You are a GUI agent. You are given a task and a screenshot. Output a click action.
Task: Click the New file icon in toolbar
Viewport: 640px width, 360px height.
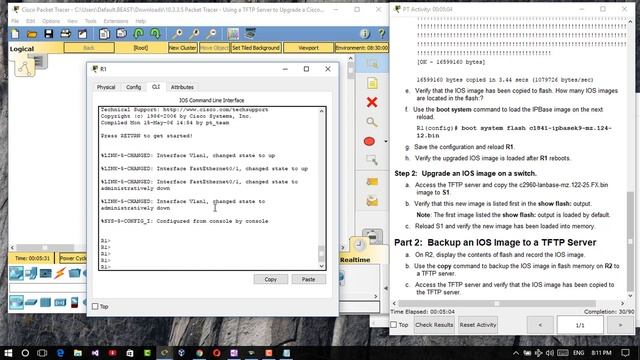(x=15, y=34)
